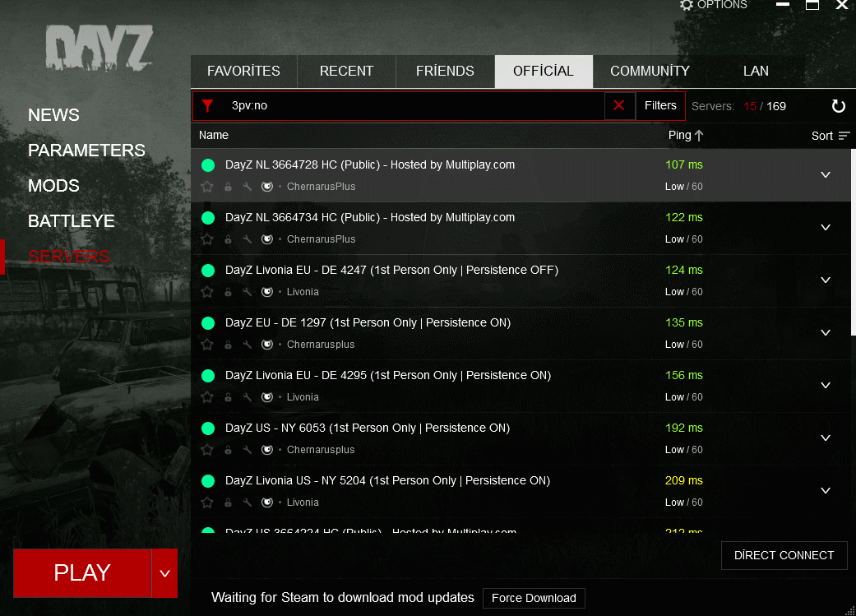Click wrench icon on US - NY 6053 row
Screen dimensions: 856x616
[x=248, y=449]
